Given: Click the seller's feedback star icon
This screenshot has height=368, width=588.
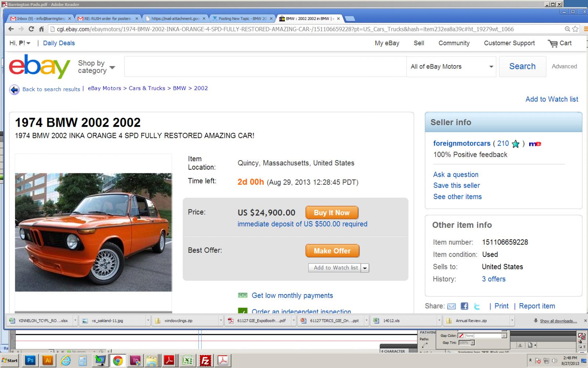Looking at the screenshot, I should pos(516,144).
